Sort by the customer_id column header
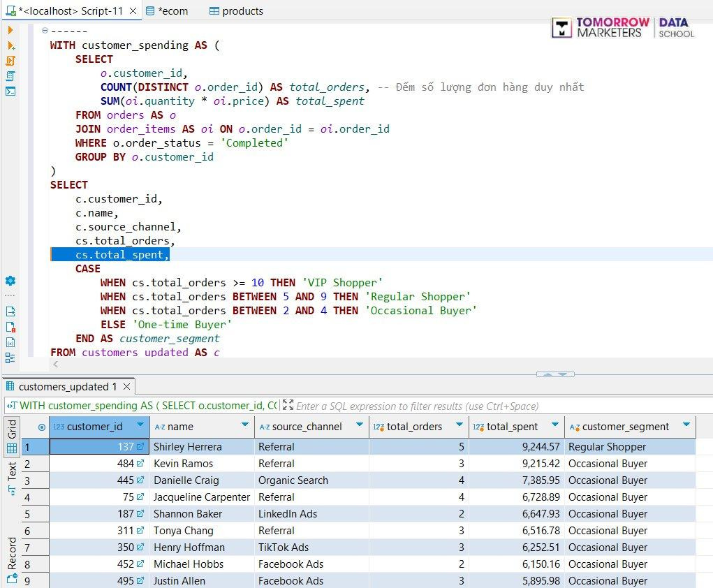 (94, 427)
